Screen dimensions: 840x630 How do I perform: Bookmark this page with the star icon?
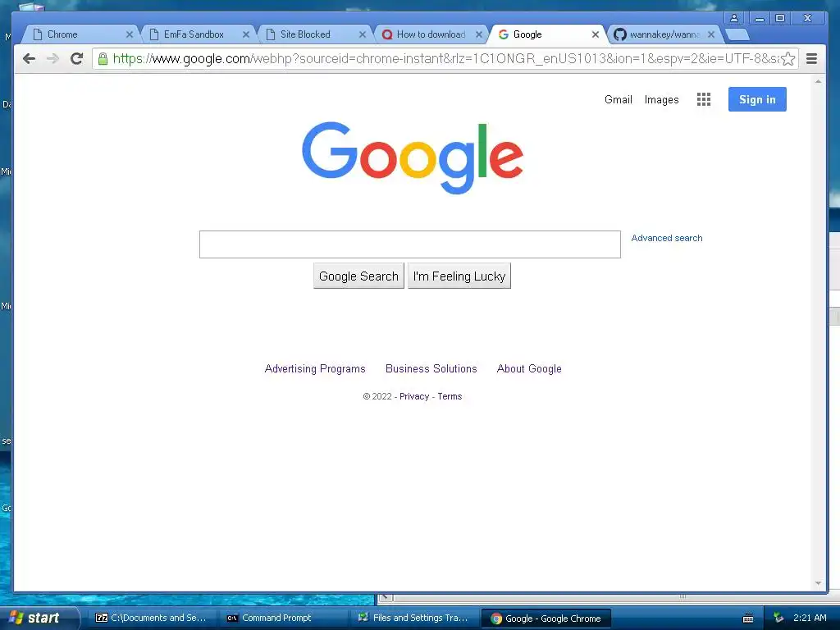788,58
